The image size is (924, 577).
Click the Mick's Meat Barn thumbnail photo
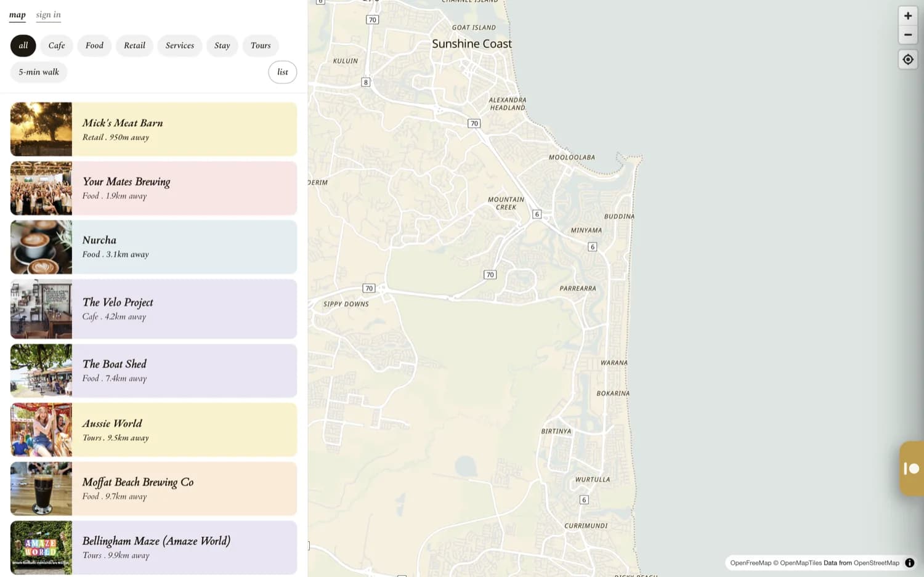click(41, 129)
